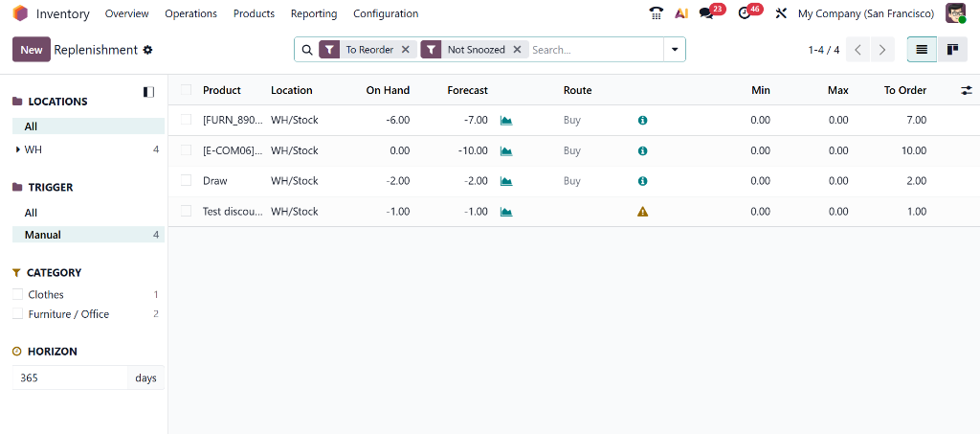The image size is (980, 434).
Task: Click the forecast graph icon for Draw row
Action: coord(506,181)
